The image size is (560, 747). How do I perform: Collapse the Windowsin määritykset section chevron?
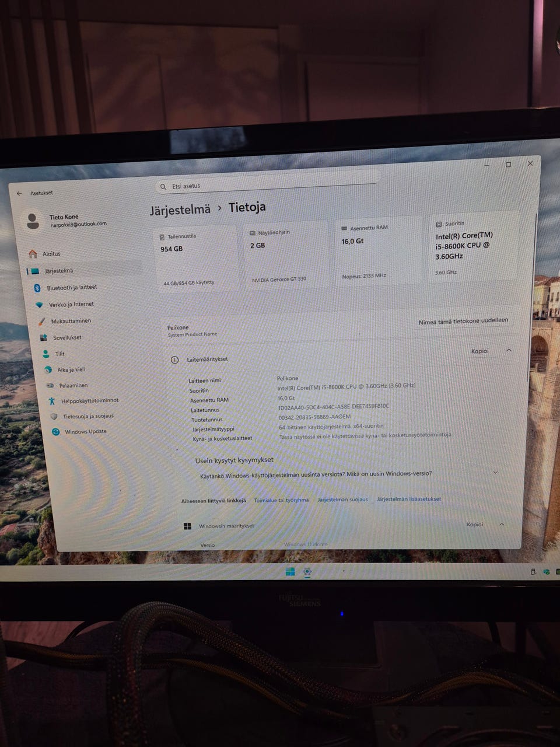[x=502, y=524]
